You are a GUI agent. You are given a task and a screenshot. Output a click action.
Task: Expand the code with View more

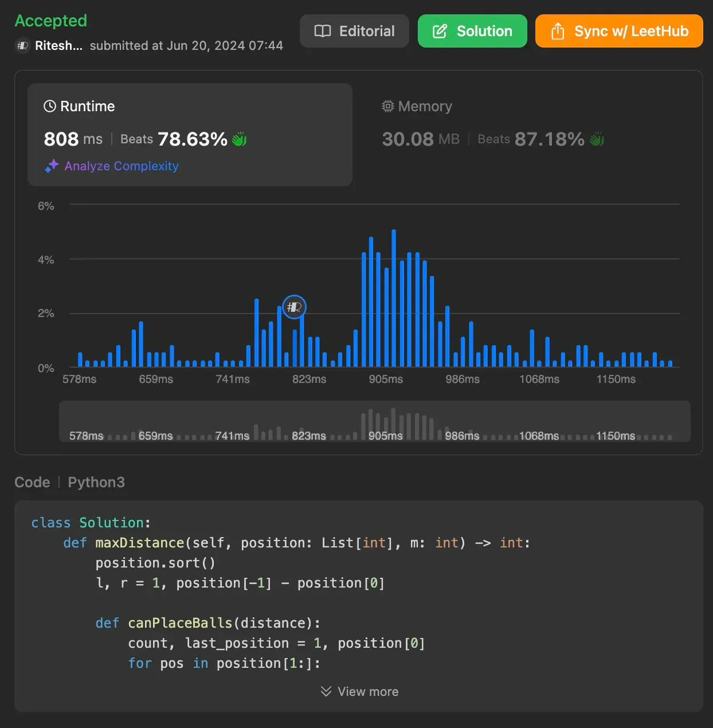pos(367,691)
